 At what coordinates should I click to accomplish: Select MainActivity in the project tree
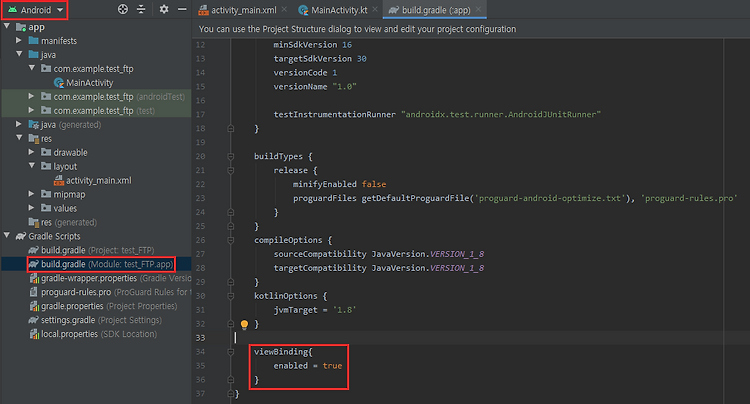(89, 83)
